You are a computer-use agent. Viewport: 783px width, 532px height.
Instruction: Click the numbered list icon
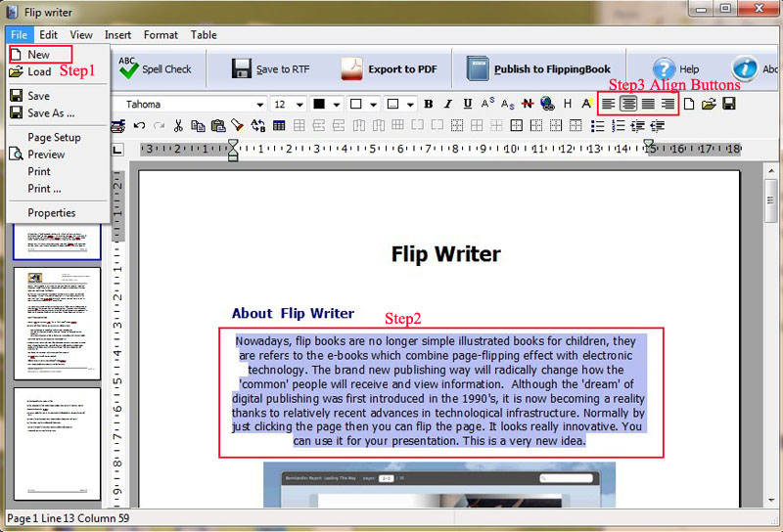pos(619,126)
